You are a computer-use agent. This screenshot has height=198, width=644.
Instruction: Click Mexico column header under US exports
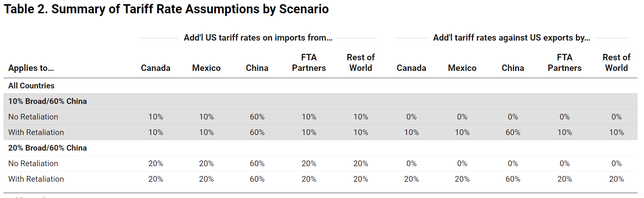[x=462, y=68]
